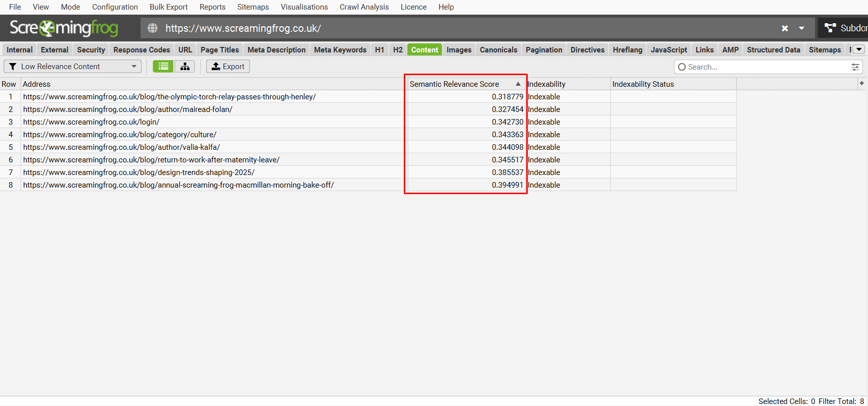Switch to the Response Codes tab
The width and height of the screenshot is (868, 406).
coord(142,49)
